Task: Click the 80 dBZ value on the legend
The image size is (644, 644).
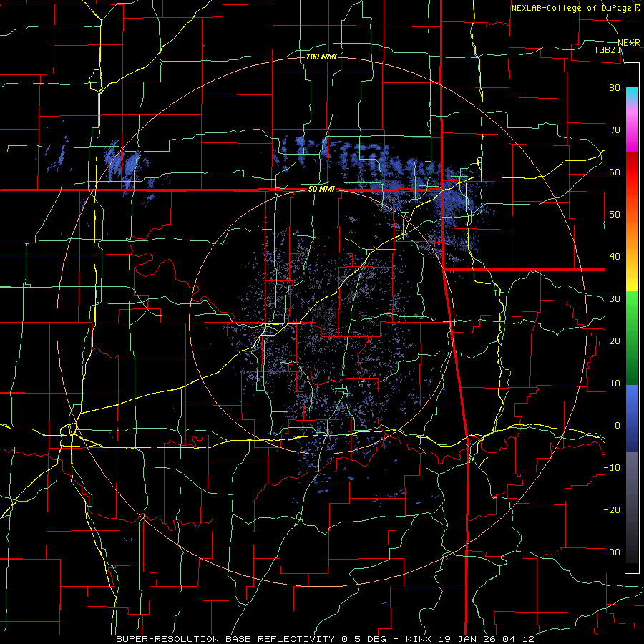Action: tap(615, 87)
